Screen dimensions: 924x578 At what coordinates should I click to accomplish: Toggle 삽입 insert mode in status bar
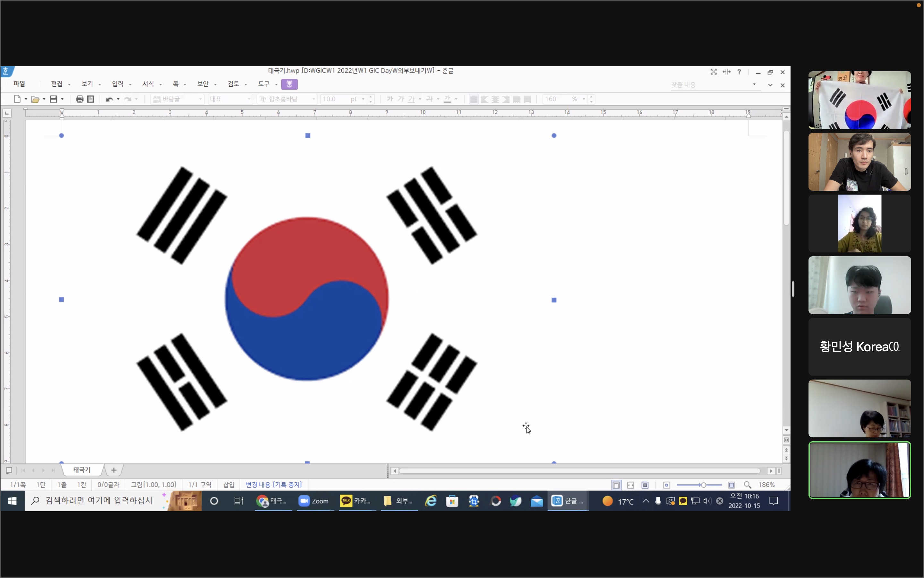point(229,485)
